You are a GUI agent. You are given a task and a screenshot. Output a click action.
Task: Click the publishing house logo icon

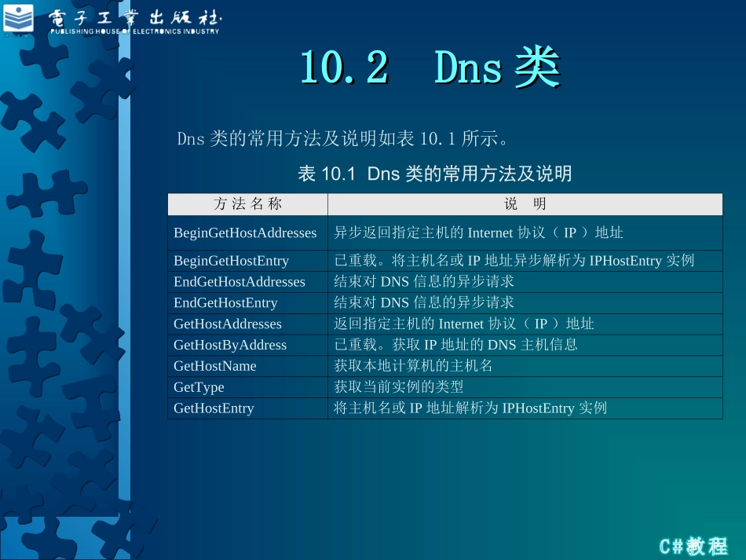(x=18, y=19)
